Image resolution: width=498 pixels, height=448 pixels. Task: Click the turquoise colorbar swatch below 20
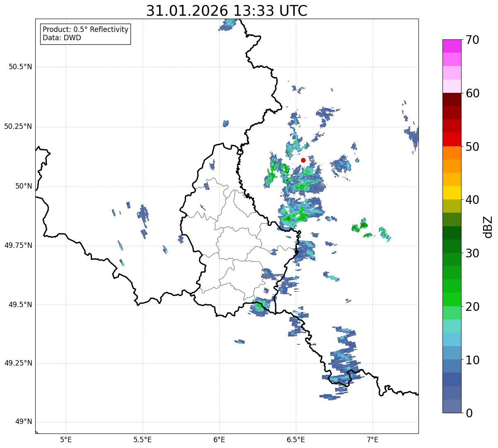tap(452, 326)
